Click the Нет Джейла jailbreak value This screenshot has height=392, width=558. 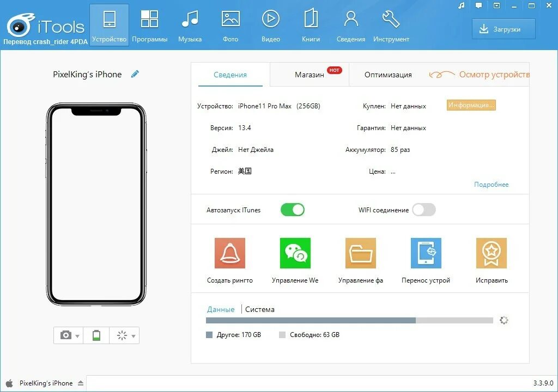click(x=256, y=149)
